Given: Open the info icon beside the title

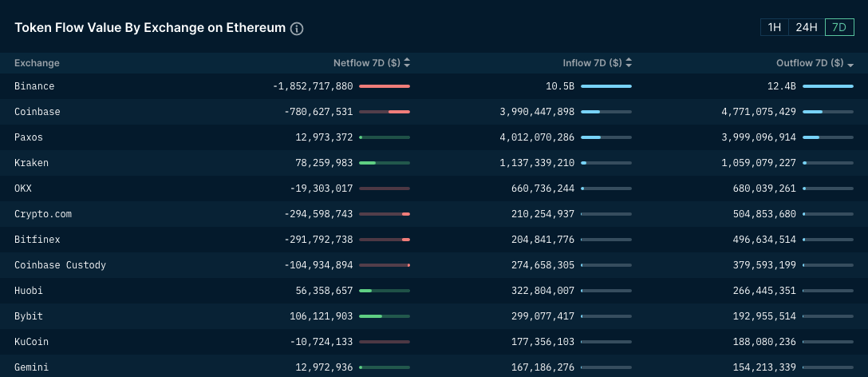Looking at the screenshot, I should click(297, 29).
